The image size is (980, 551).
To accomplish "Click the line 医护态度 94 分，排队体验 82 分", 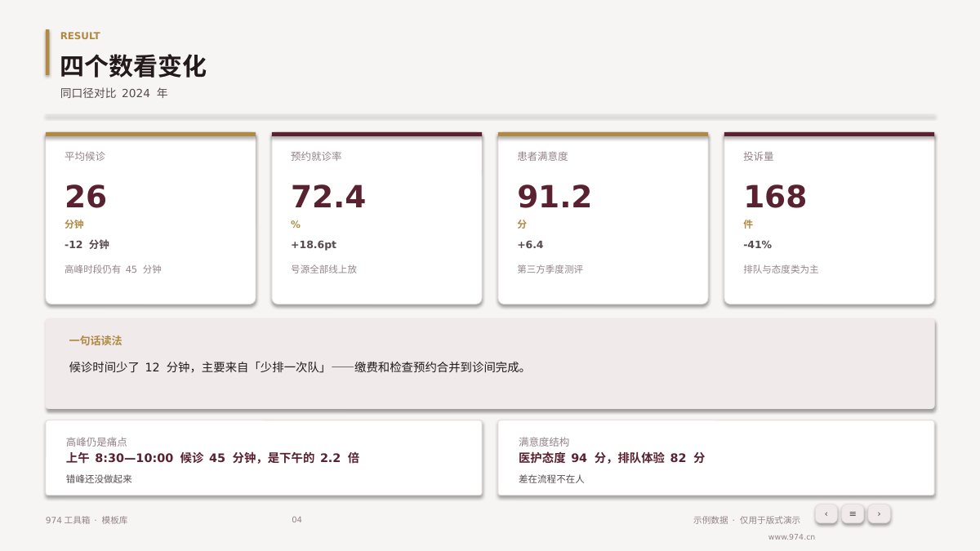I will (612, 458).
